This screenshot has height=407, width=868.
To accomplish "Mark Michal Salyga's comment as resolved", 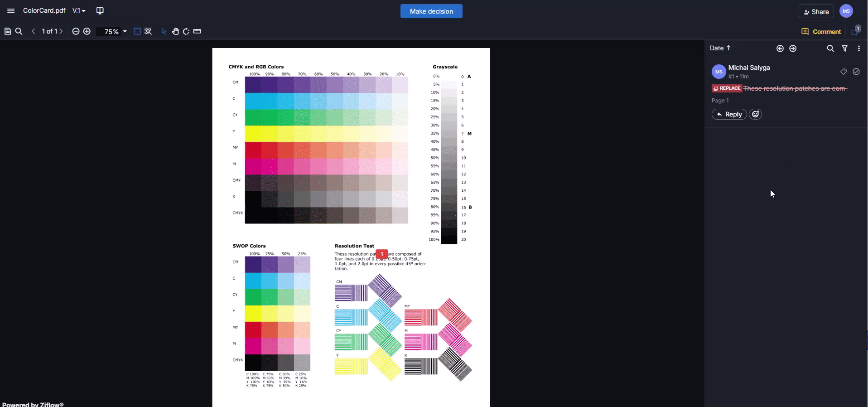I will click(x=856, y=72).
